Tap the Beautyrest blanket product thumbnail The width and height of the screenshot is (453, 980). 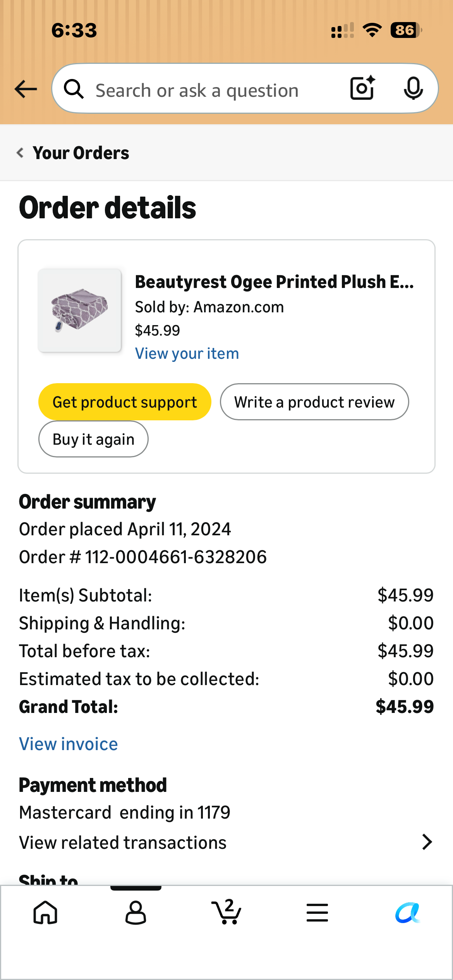(x=80, y=310)
